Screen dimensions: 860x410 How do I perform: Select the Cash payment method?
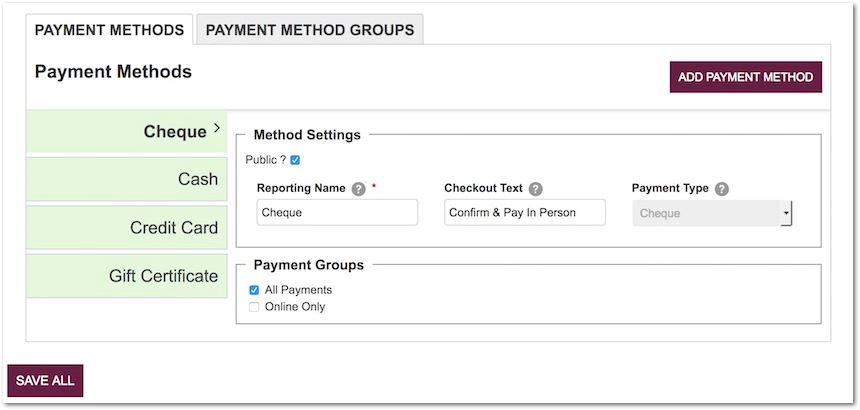(x=197, y=180)
